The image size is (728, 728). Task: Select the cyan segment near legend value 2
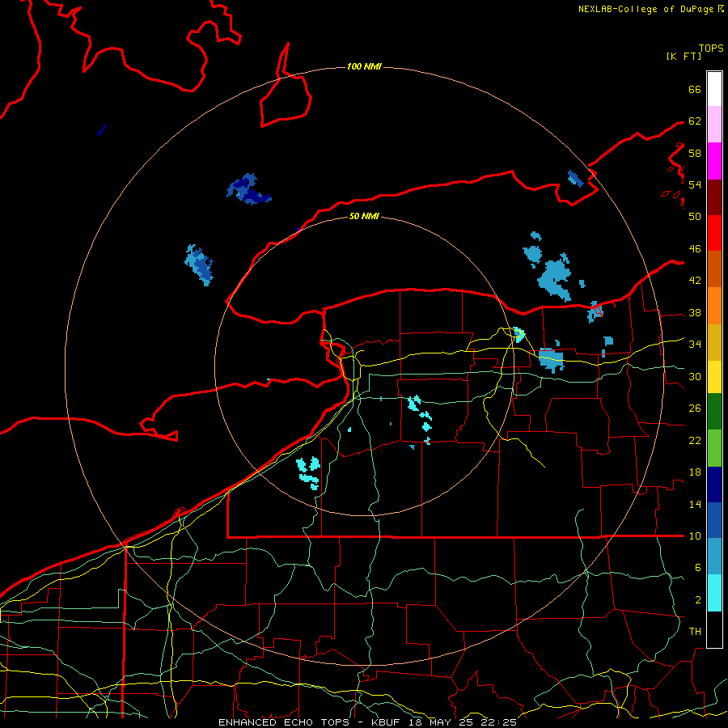714,593
